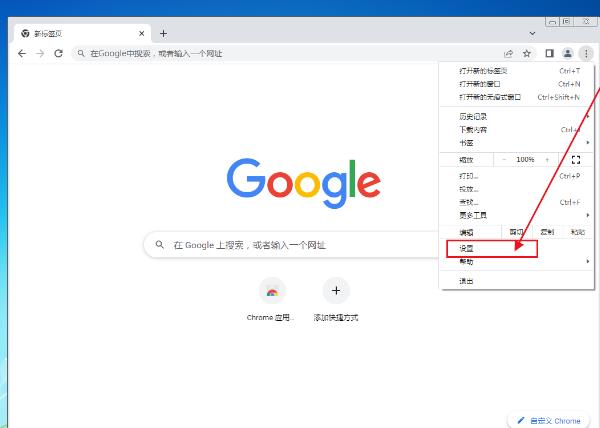Close the Chrome three-dot menu button
Image resolution: width=600 pixels, height=428 pixels.
pyautogui.click(x=586, y=54)
